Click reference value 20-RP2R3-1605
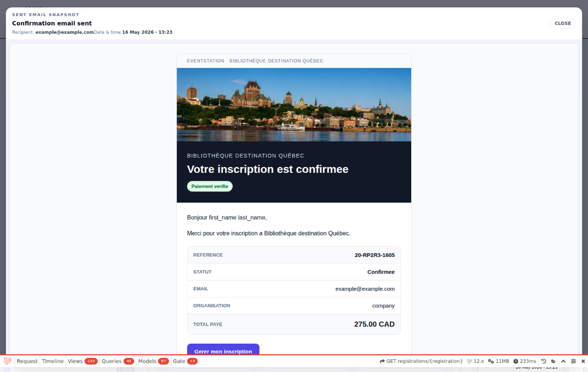 (374, 255)
